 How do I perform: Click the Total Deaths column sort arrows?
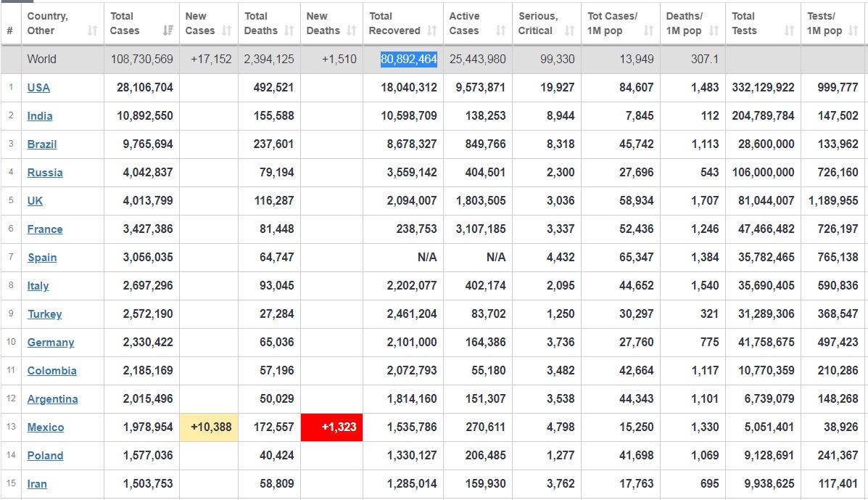tap(289, 30)
